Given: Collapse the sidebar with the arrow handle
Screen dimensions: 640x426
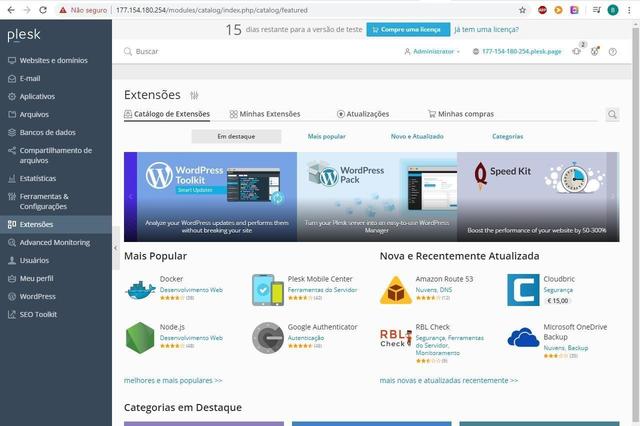Looking at the screenshot, I should 116,248.
